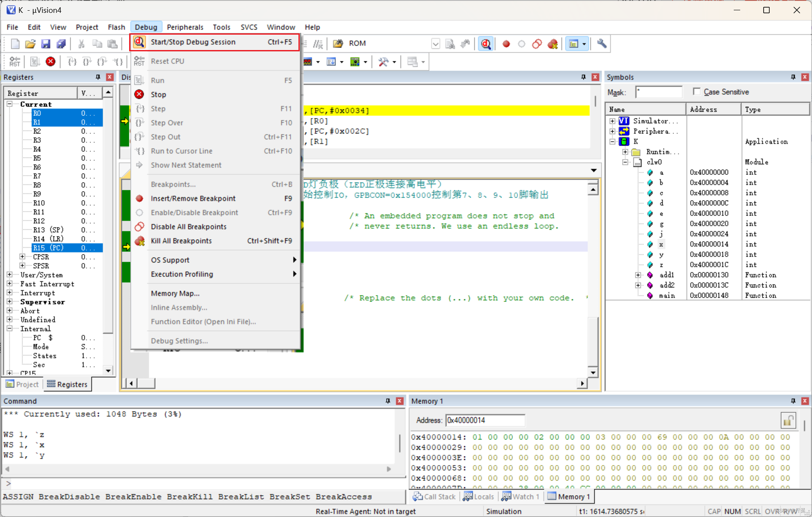Expand the Simulator node in Symbols
Viewport: 812px width, 517px height.
[612, 121]
